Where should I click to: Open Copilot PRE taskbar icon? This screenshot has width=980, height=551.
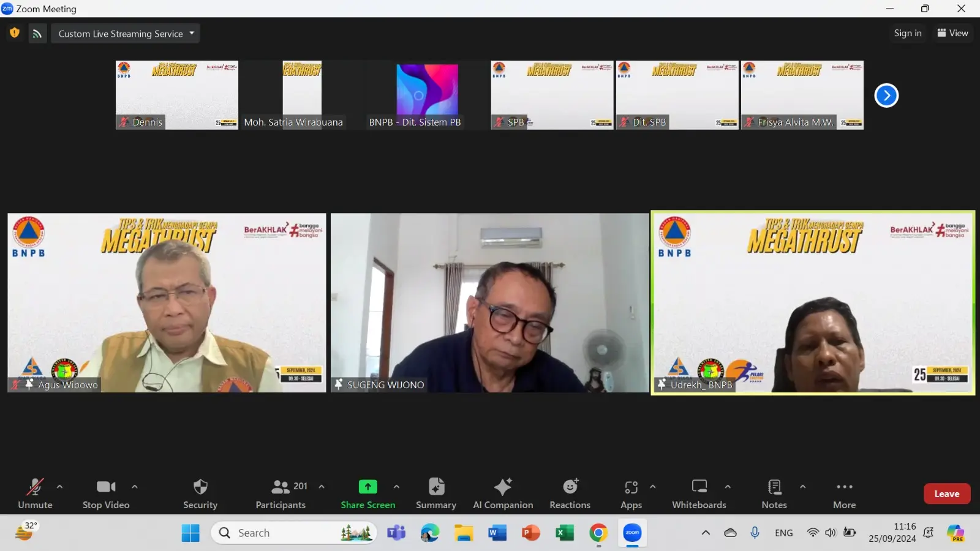956,533
